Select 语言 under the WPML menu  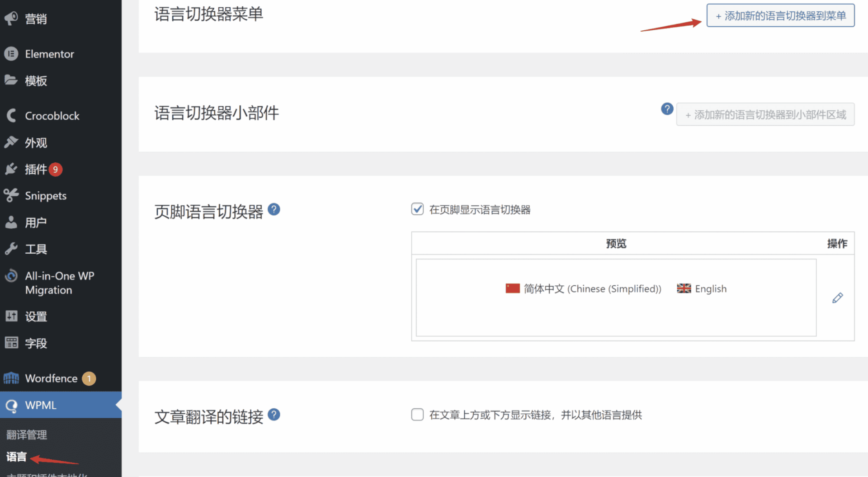(x=16, y=457)
